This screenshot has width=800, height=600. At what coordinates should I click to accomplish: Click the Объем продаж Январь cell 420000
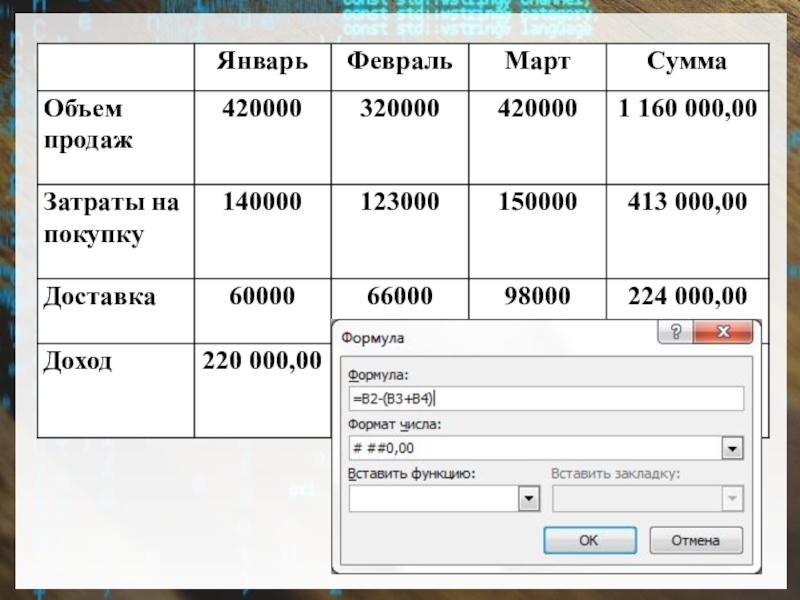263,138
